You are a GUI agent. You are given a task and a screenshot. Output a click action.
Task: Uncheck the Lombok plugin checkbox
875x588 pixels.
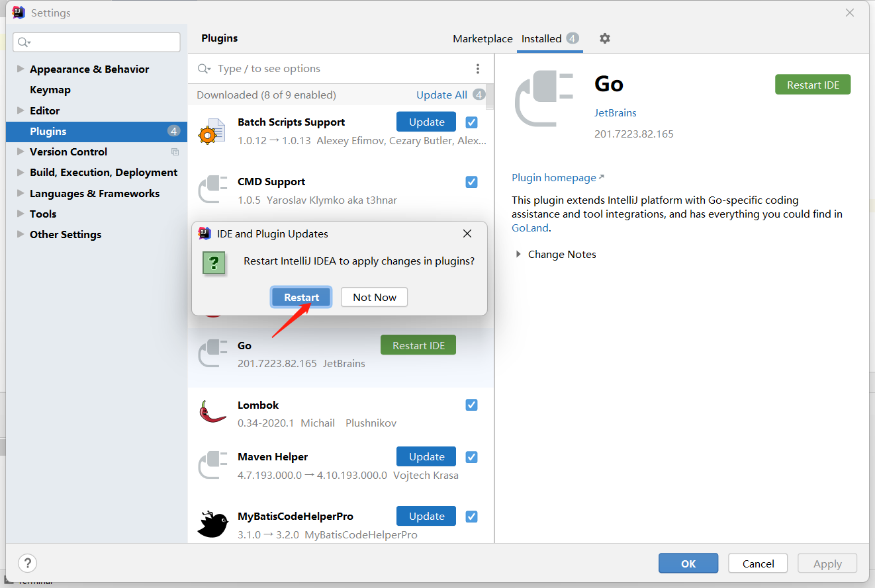pos(471,405)
